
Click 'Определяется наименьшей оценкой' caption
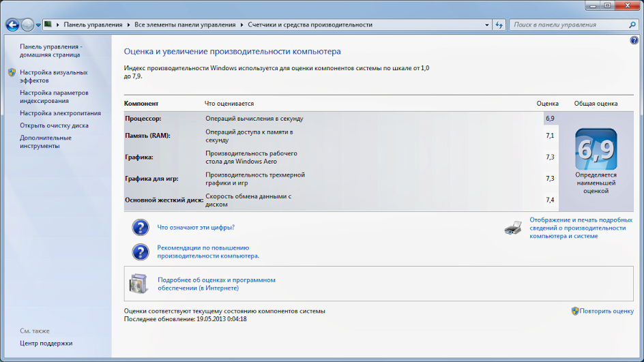click(596, 183)
